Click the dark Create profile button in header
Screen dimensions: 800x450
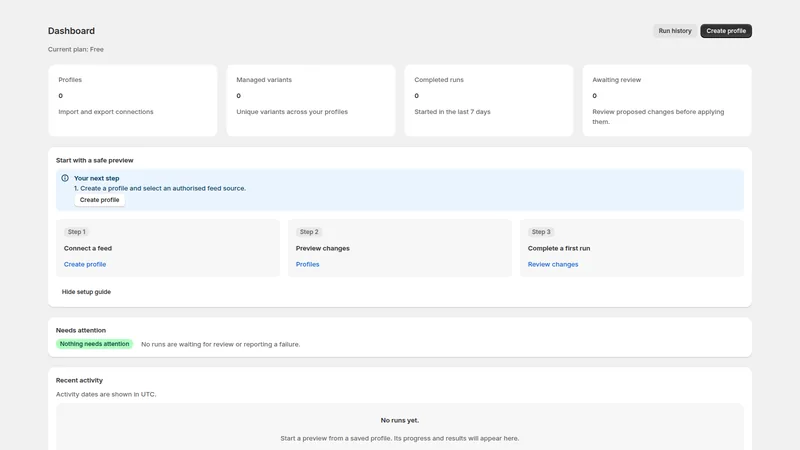(726, 31)
